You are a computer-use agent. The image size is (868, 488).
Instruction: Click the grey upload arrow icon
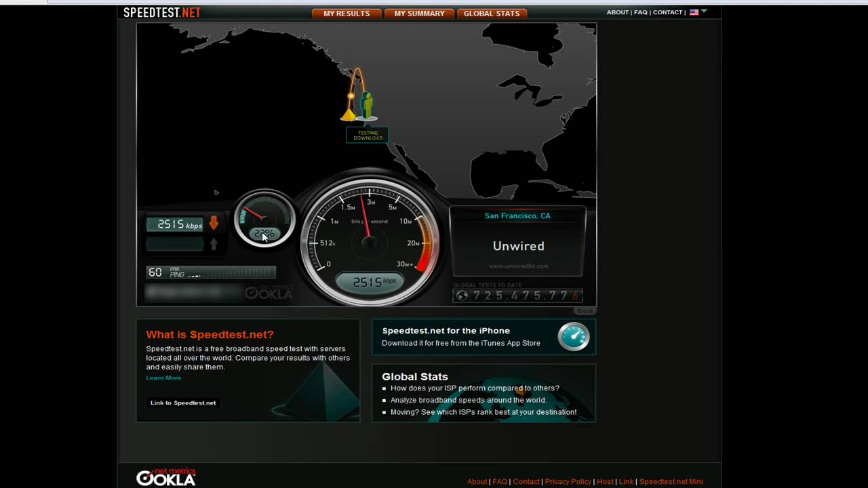tap(214, 243)
